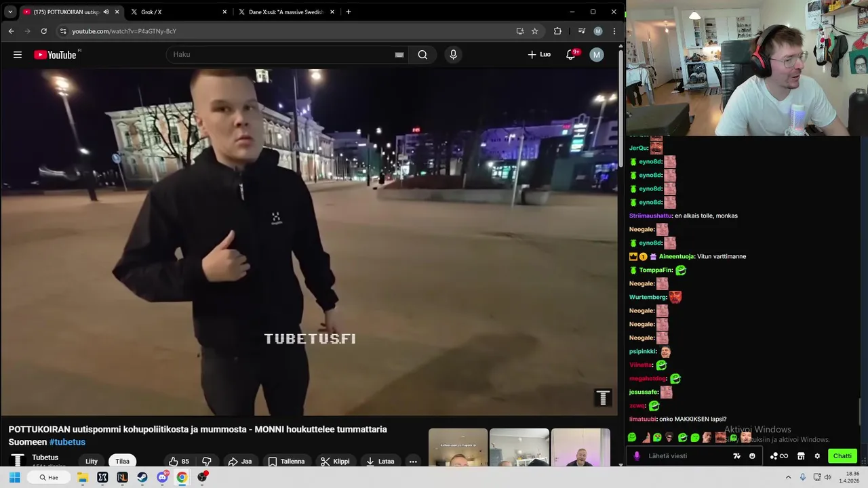Open File Explorer from the taskbar
The height and width of the screenshot is (488, 868).
point(82,477)
